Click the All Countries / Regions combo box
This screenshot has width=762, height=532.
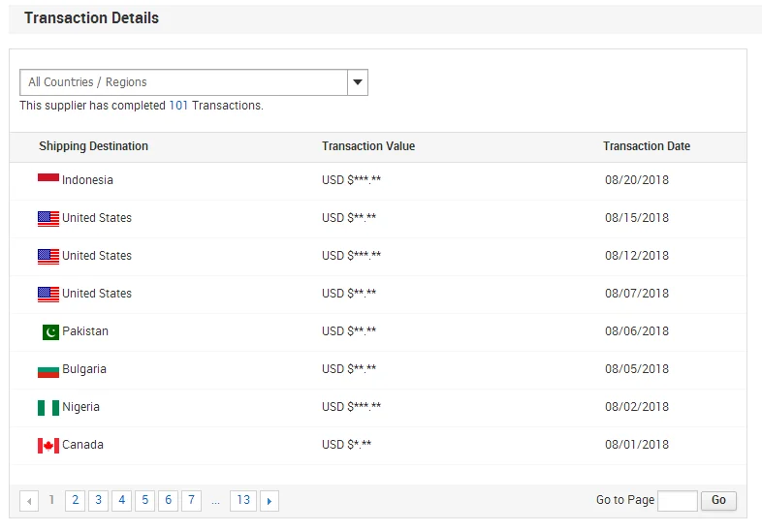(194, 82)
